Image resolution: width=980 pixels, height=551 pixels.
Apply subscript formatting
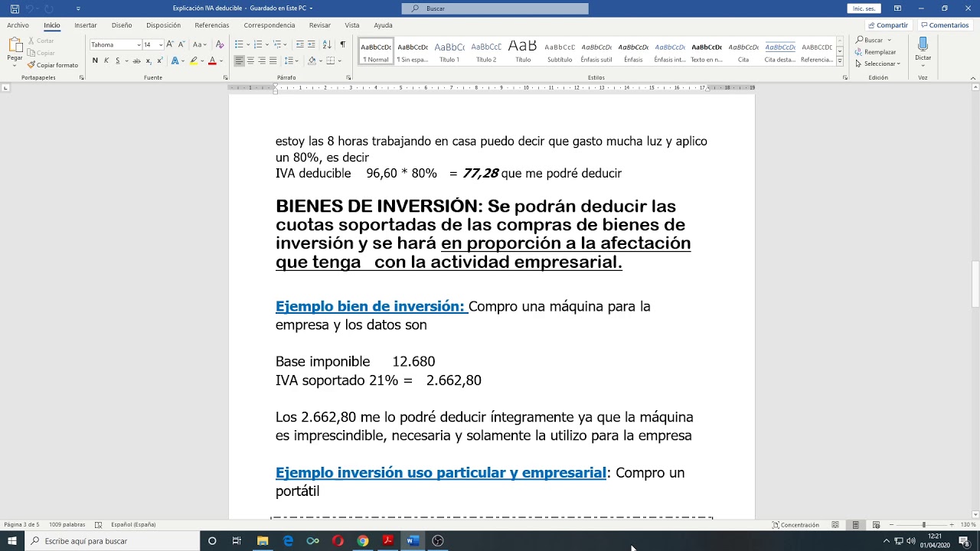point(149,60)
